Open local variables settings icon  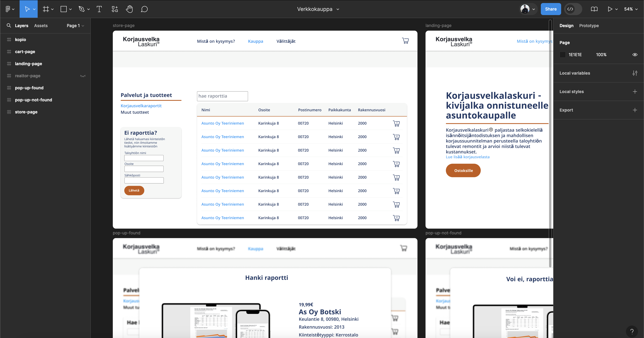(x=635, y=73)
